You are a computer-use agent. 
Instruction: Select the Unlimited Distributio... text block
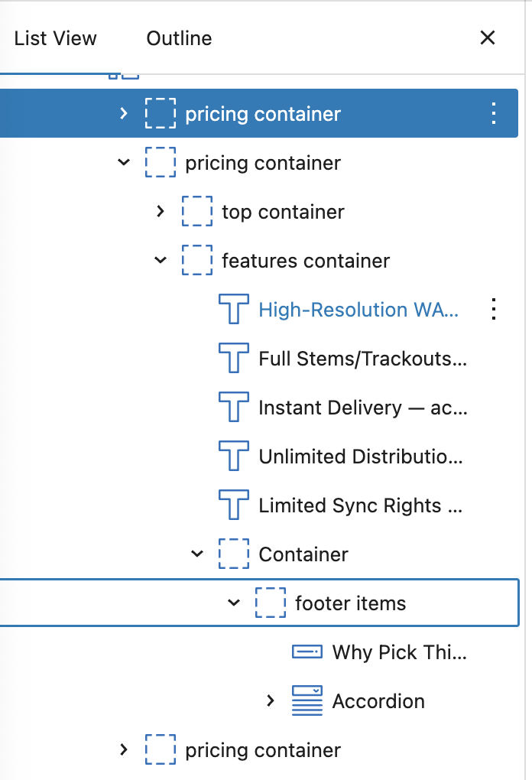point(360,457)
